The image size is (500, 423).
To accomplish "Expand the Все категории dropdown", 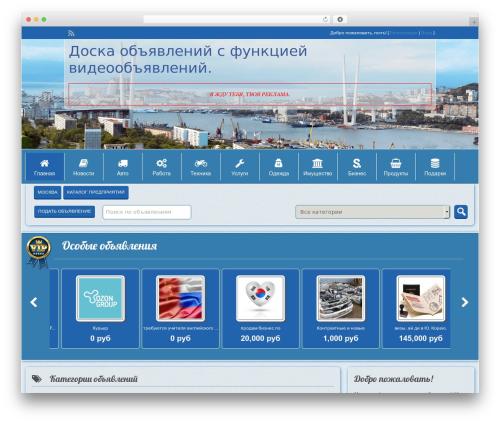I will (372, 212).
